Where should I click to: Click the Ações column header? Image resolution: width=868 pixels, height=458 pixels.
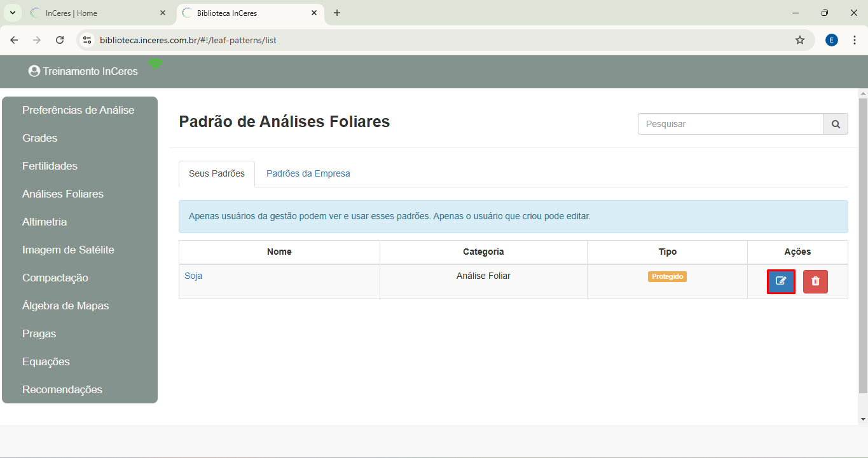pyautogui.click(x=797, y=252)
